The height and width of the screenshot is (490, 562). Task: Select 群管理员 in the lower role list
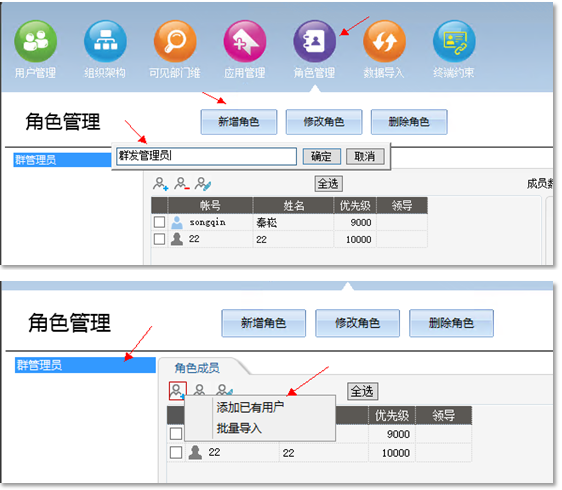click(x=85, y=365)
